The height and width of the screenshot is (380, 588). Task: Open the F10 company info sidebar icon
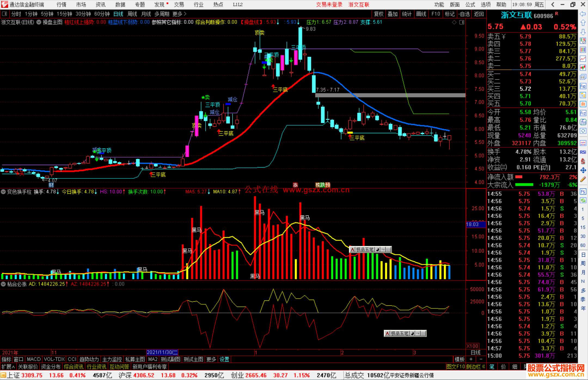pos(583,86)
